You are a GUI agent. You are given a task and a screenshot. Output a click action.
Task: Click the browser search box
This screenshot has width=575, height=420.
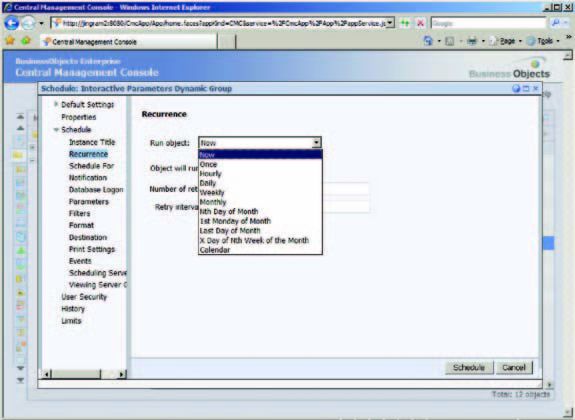click(488, 23)
